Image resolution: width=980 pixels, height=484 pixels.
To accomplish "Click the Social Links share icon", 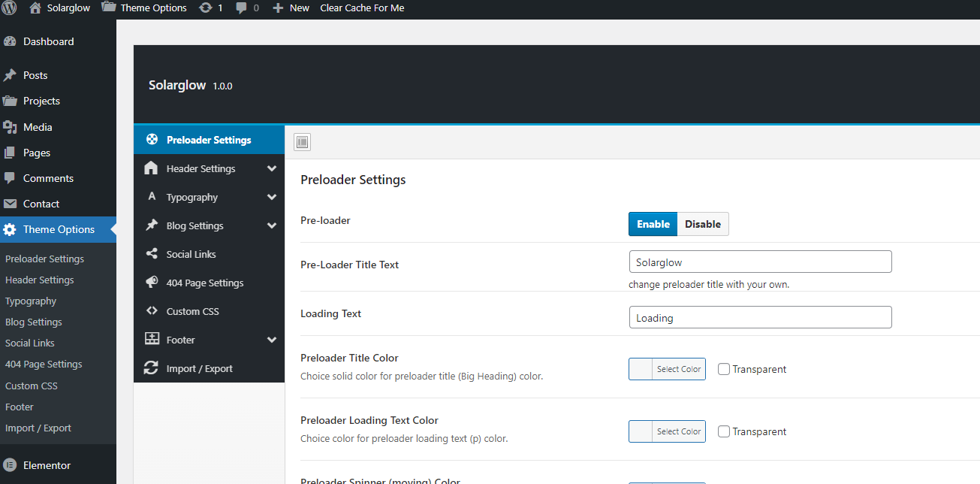I will click(x=152, y=253).
